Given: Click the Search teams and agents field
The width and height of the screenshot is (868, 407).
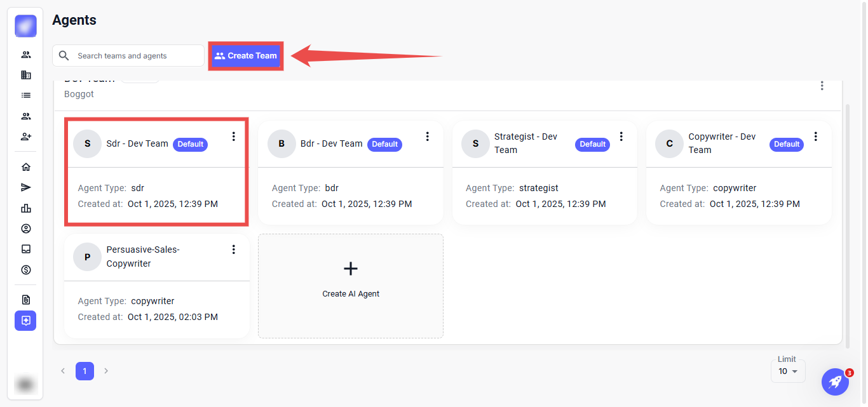Looking at the screenshot, I should pos(137,56).
